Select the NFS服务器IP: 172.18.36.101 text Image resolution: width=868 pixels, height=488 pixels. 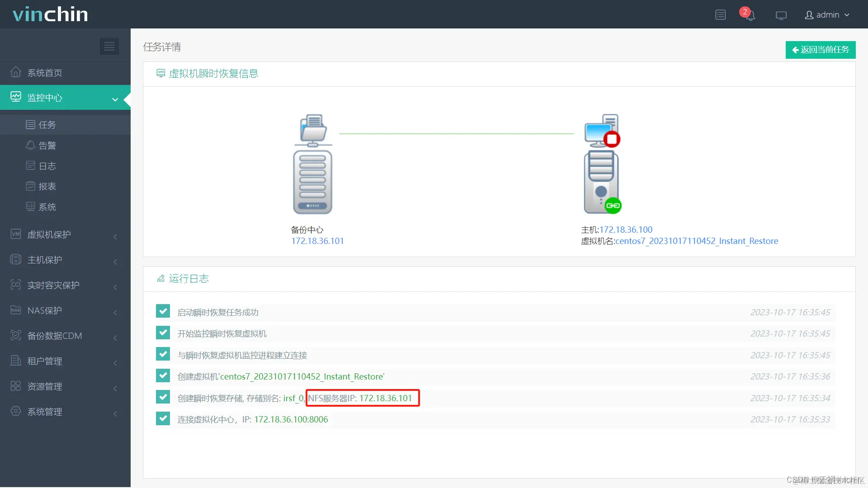pyautogui.click(x=360, y=398)
